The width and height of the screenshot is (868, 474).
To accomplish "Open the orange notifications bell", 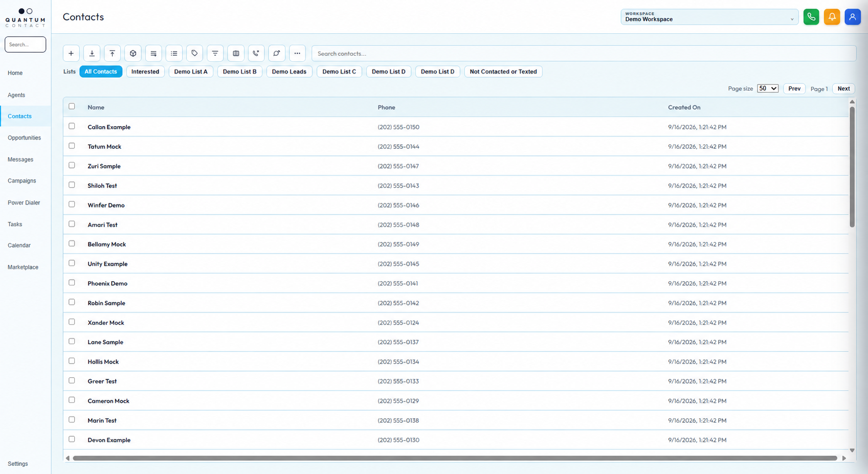I will coord(832,17).
